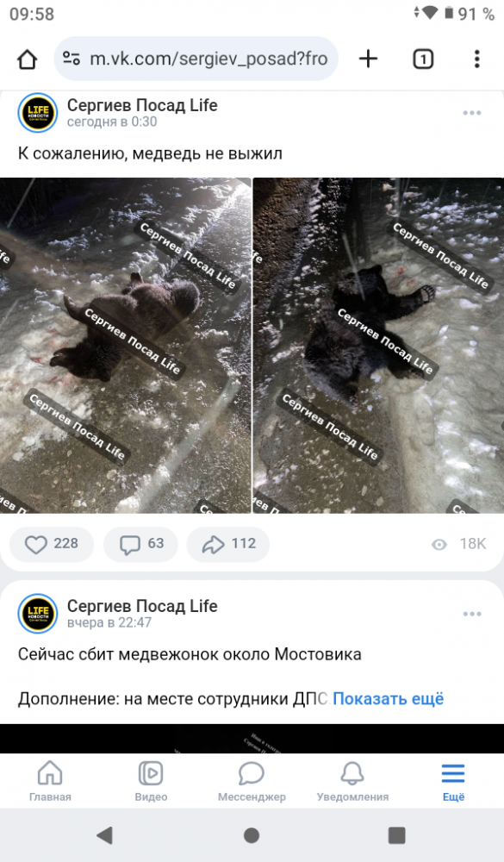
Task: Open the Мессенджер tab
Action: click(x=252, y=781)
